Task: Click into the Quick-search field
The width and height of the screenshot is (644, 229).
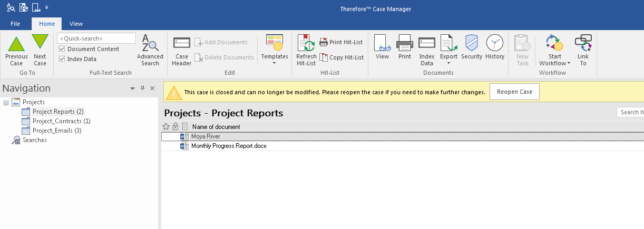Action: pos(96,38)
